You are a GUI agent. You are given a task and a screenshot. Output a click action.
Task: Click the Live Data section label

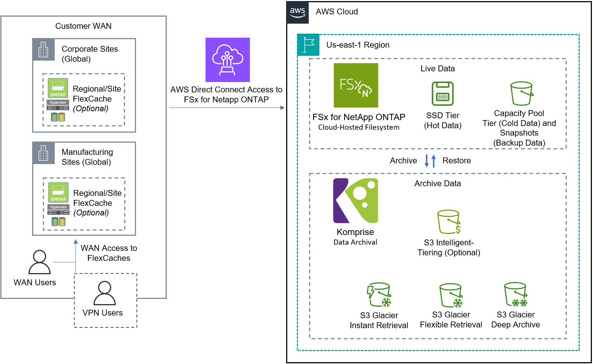tap(437, 69)
